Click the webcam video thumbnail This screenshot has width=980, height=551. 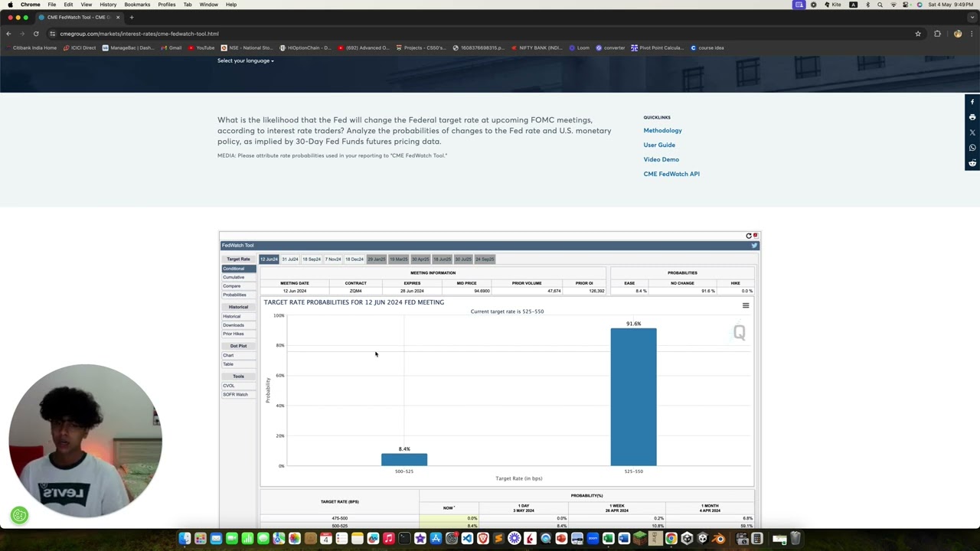click(84, 441)
